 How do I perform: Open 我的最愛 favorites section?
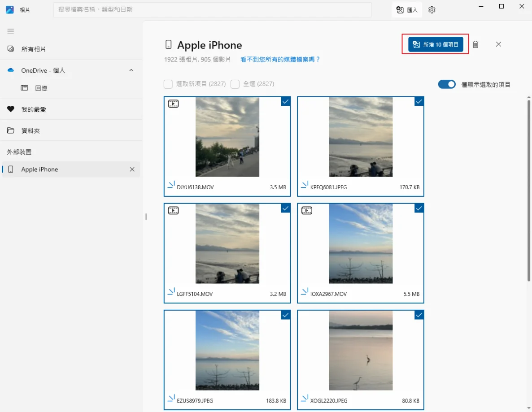click(x=34, y=109)
